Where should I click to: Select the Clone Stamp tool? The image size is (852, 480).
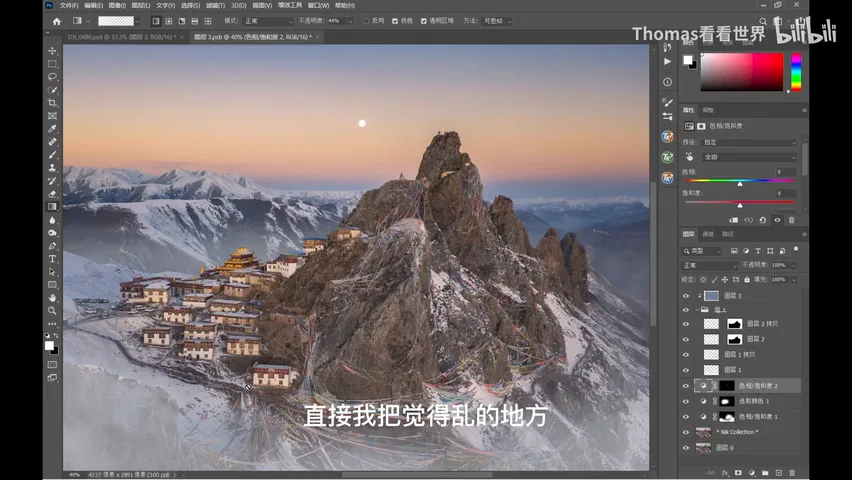coord(52,168)
